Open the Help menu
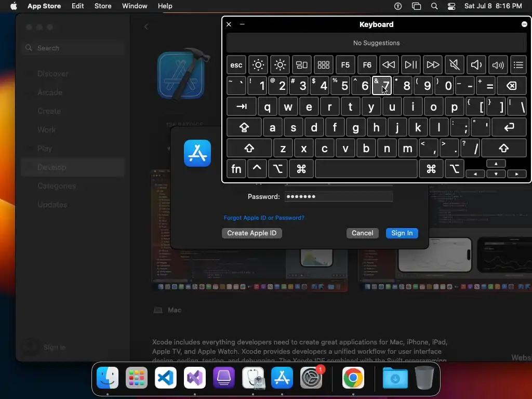This screenshot has height=399, width=532. pyautogui.click(x=165, y=6)
